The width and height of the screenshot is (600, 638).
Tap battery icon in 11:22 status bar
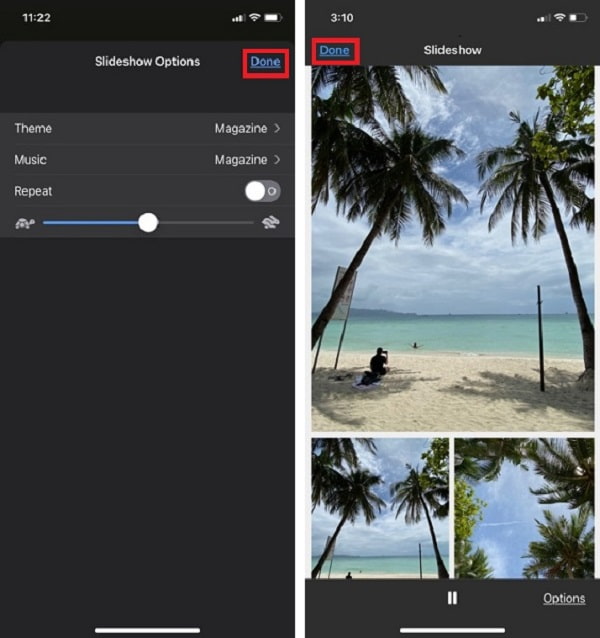(273, 17)
